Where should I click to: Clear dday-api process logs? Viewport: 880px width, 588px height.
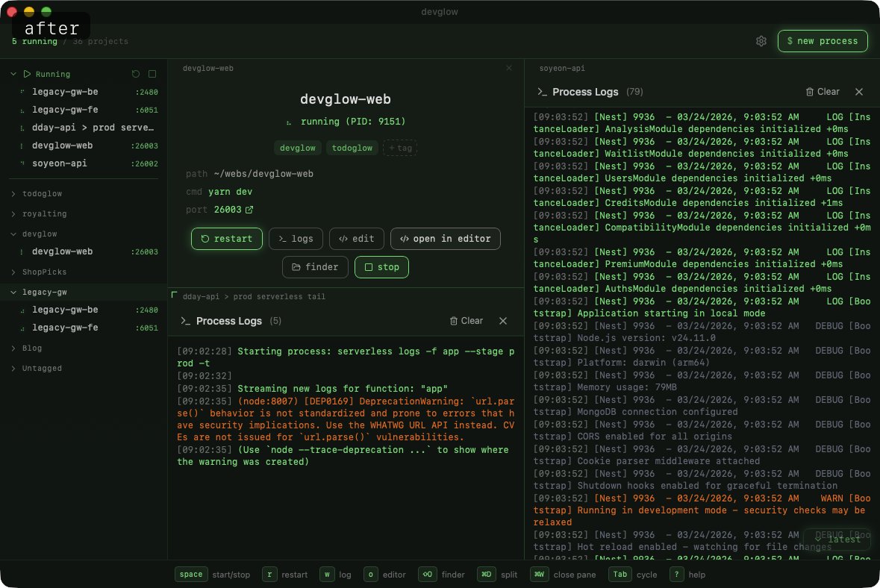coord(466,321)
